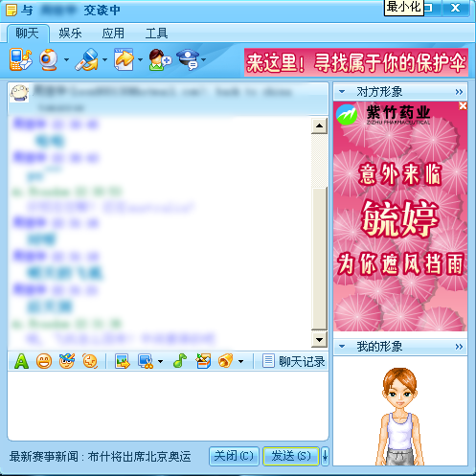Open 聊天记录 chat history
The image size is (476, 476).
click(294, 361)
